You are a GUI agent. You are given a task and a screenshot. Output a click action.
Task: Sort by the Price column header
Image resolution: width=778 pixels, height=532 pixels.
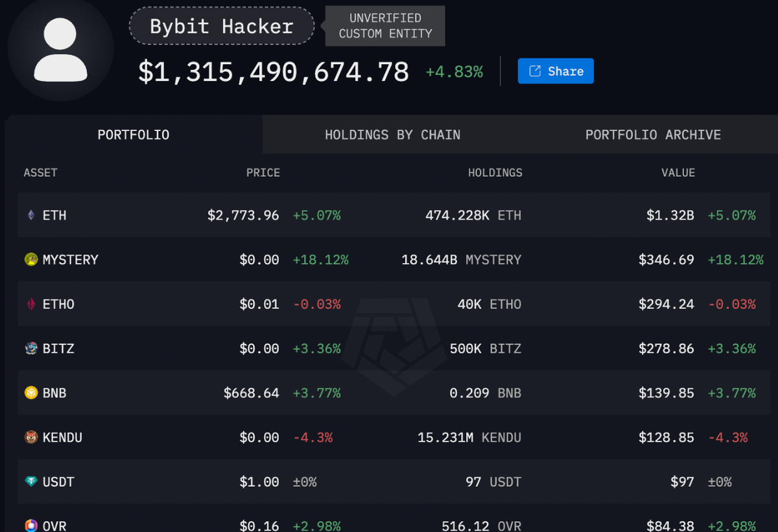click(263, 173)
